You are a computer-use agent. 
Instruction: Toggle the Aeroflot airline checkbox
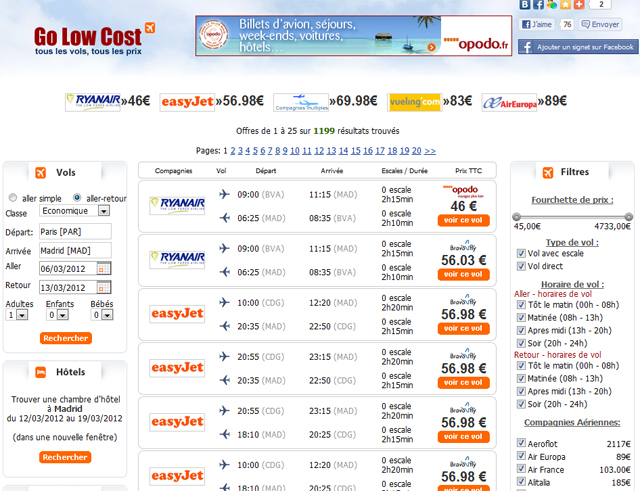point(521,442)
